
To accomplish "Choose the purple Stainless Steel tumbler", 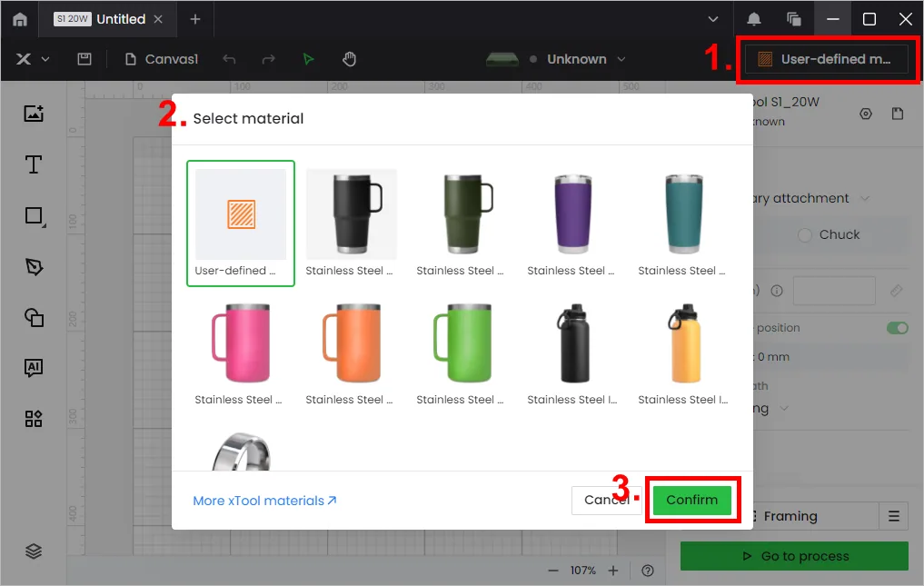I will pos(571,224).
